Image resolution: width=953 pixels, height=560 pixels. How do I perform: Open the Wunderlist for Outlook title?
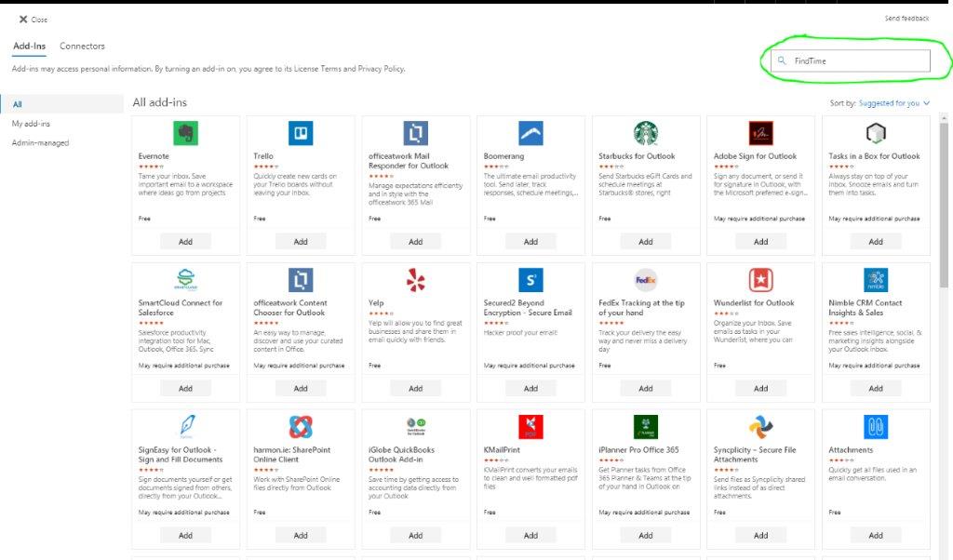(x=754, y=303)
